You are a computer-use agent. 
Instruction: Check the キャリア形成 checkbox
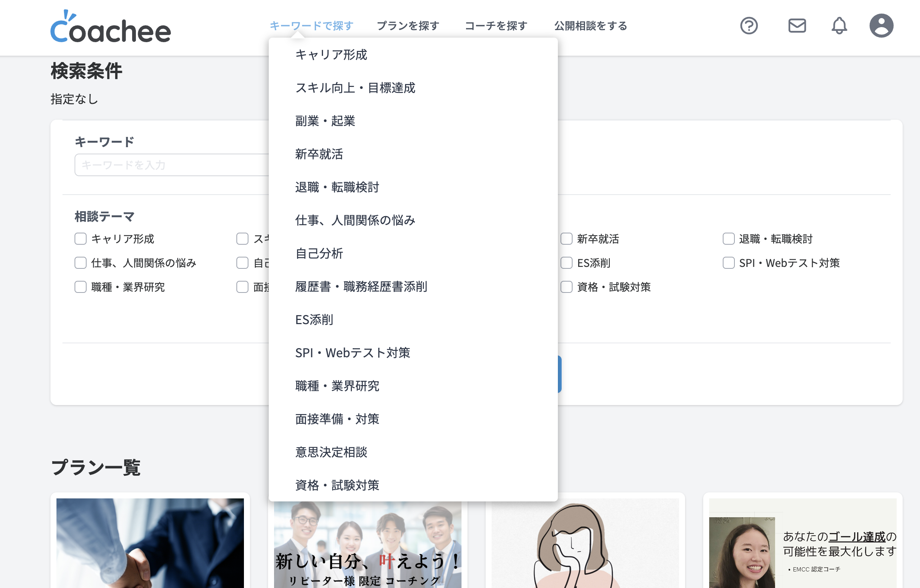(x=81, y=239)
